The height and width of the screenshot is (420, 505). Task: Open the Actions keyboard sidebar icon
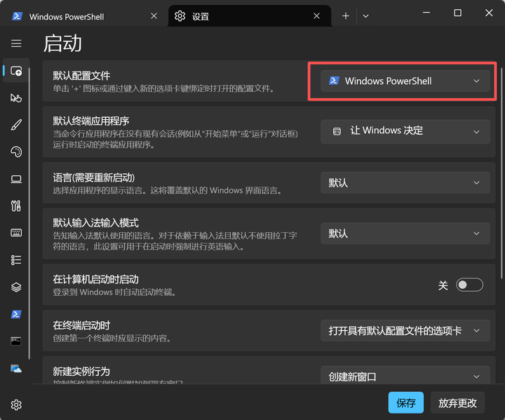pyautogui.click(x=16, y=233)
